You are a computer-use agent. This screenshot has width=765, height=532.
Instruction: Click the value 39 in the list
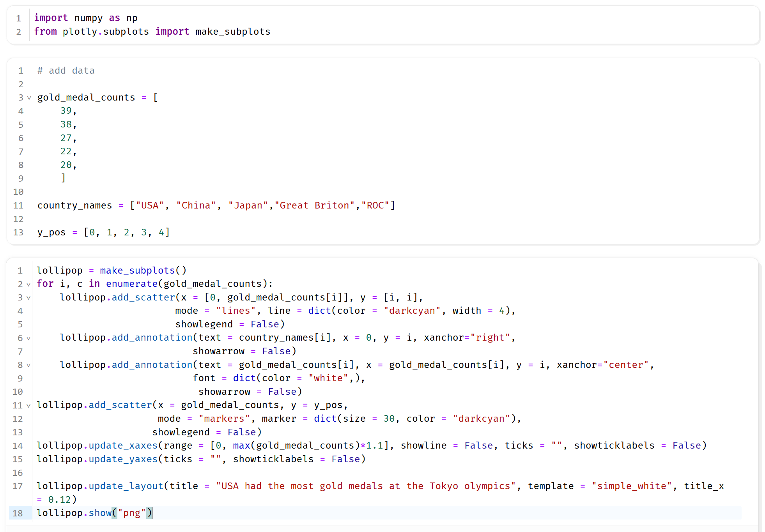pyautogui.click(x=66, y=111)
